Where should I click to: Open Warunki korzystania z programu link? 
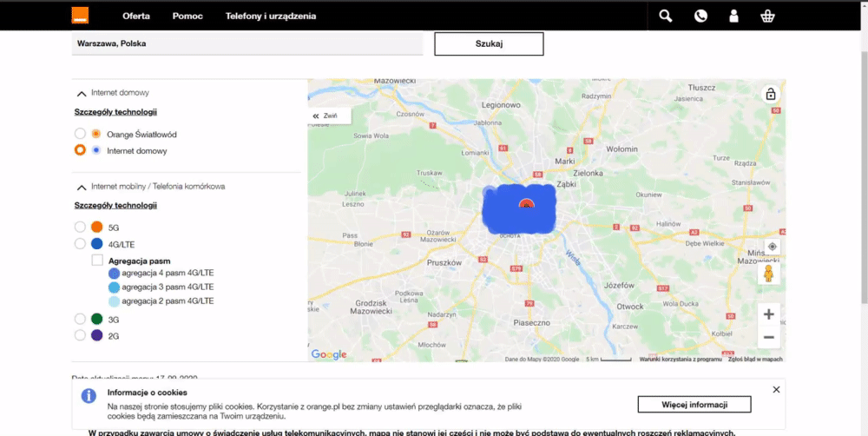coord(681,359)
